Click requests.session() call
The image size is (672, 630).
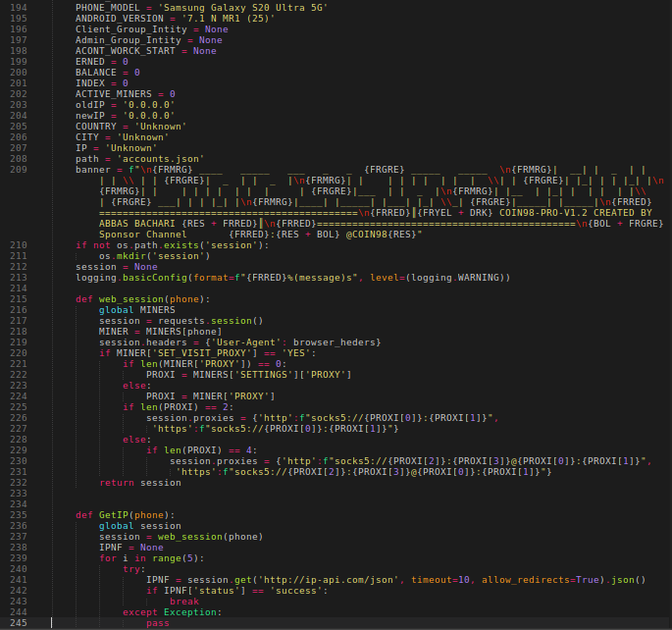click(210, 321)
